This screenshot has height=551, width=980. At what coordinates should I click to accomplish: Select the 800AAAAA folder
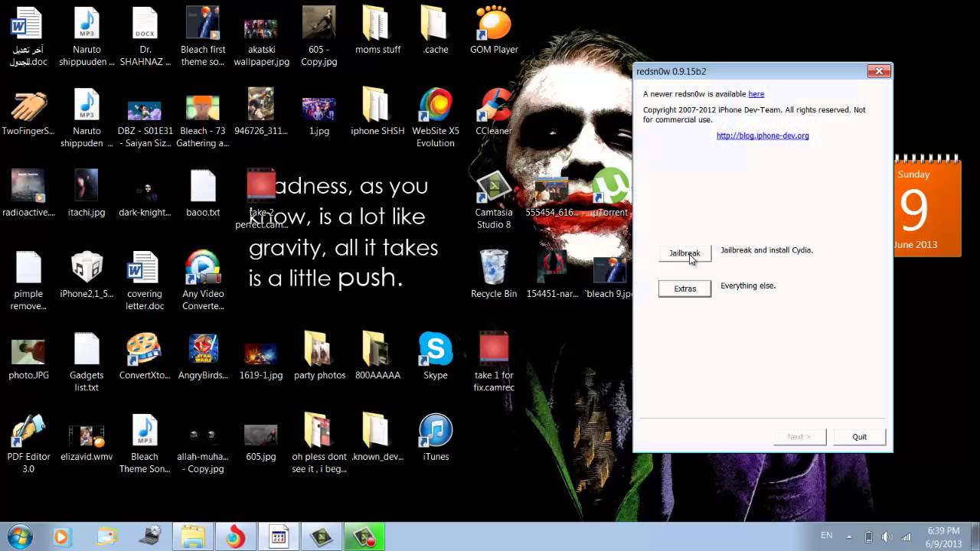click(377, 355)
